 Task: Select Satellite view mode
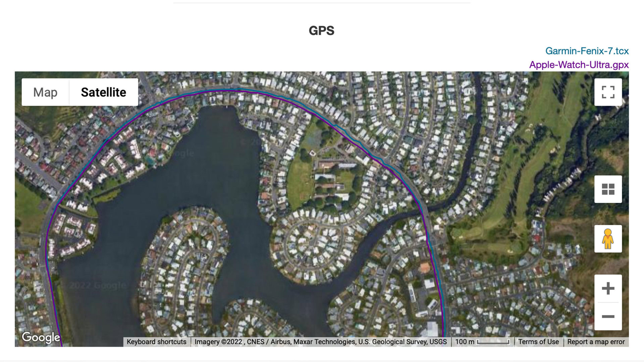(103, 92)
